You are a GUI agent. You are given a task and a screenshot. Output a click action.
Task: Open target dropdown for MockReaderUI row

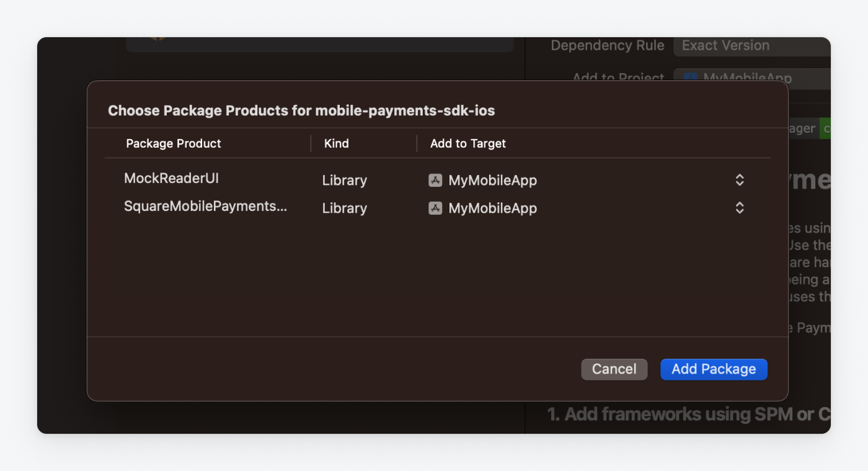[740, 180]
